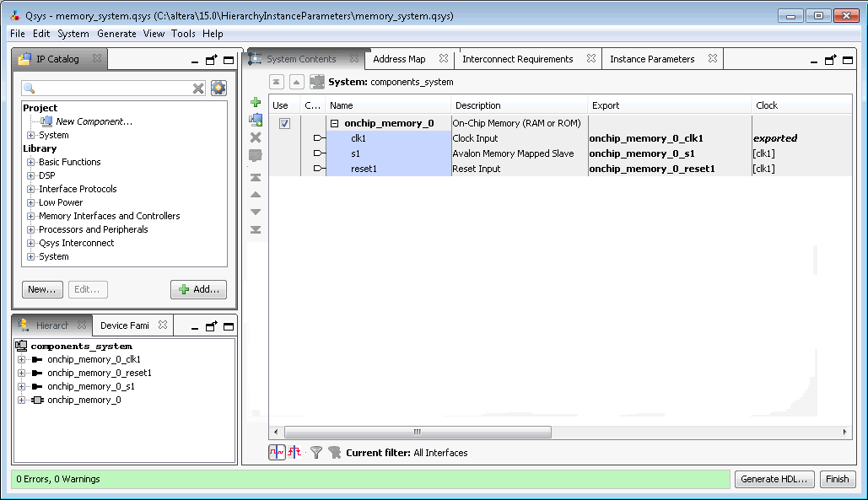Open the Tools menu
The height and width of the screenshot is (500, 868).
click(183, 34)
